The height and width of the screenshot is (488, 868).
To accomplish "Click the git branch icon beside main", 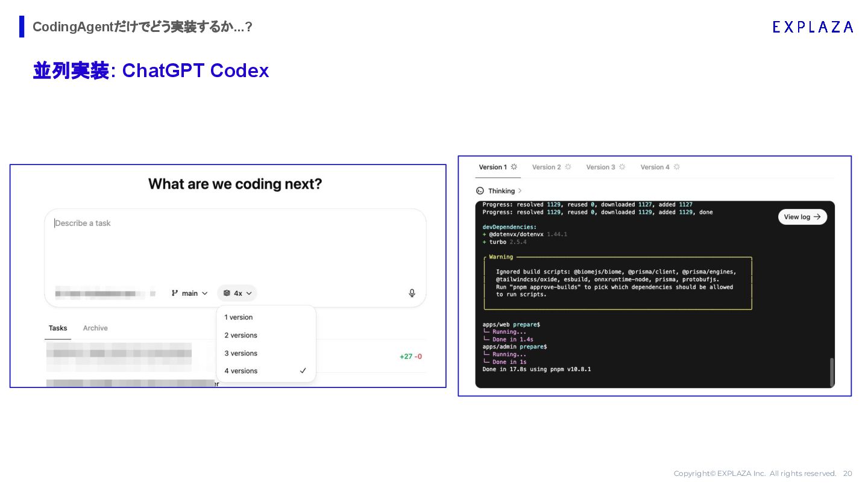I will tap(175, 293).
